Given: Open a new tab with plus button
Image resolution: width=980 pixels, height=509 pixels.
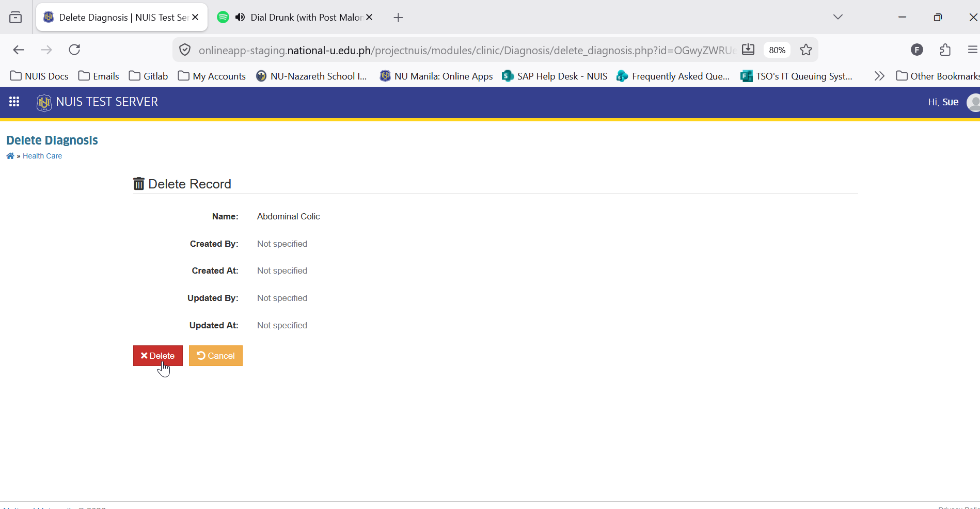Looking at the screenshot, I should click(398, 18).
